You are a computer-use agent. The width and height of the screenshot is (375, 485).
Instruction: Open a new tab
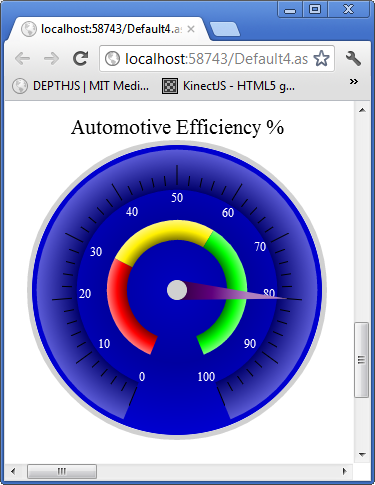point(225,29)
